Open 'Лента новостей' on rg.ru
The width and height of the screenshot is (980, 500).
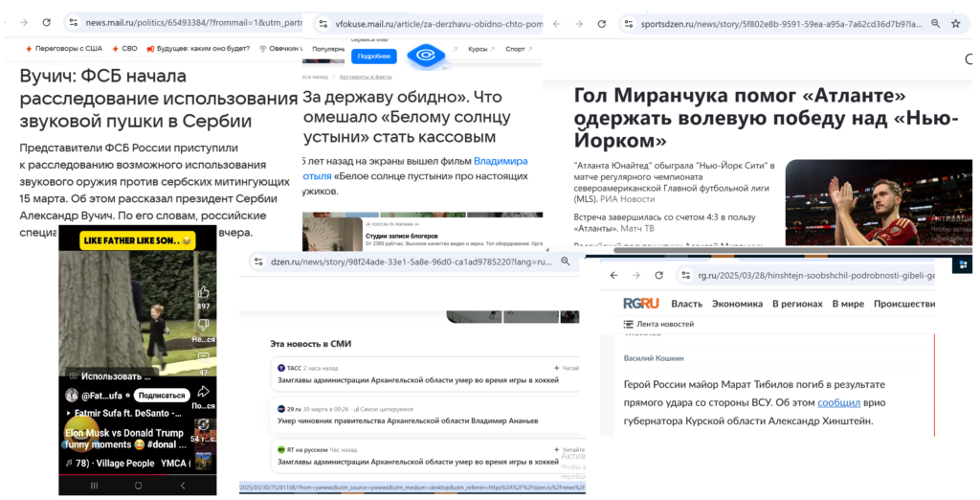click(658, 324)
